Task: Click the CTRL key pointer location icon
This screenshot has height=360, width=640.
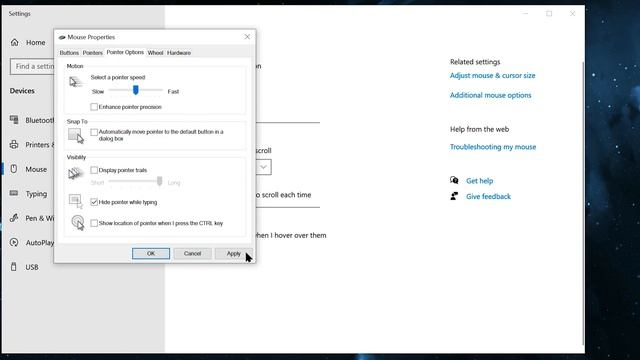Action: (78, 222)
